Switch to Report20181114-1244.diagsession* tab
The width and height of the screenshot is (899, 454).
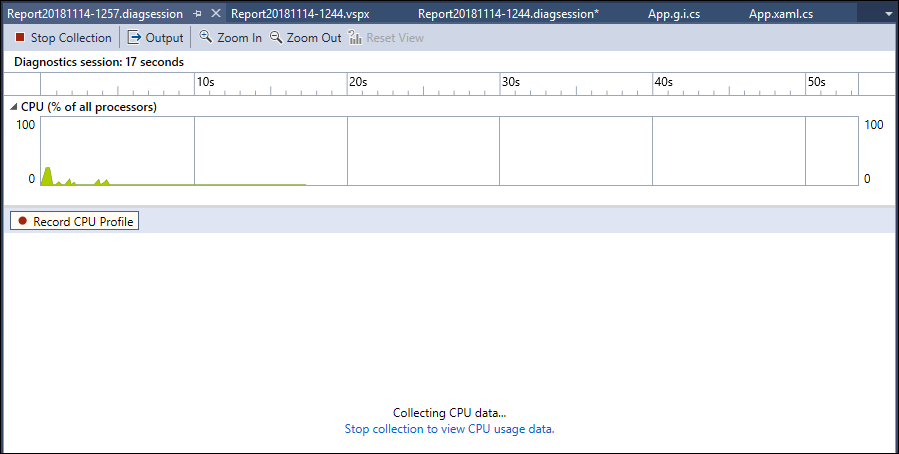pyautogui.click(x=509, y=14)
